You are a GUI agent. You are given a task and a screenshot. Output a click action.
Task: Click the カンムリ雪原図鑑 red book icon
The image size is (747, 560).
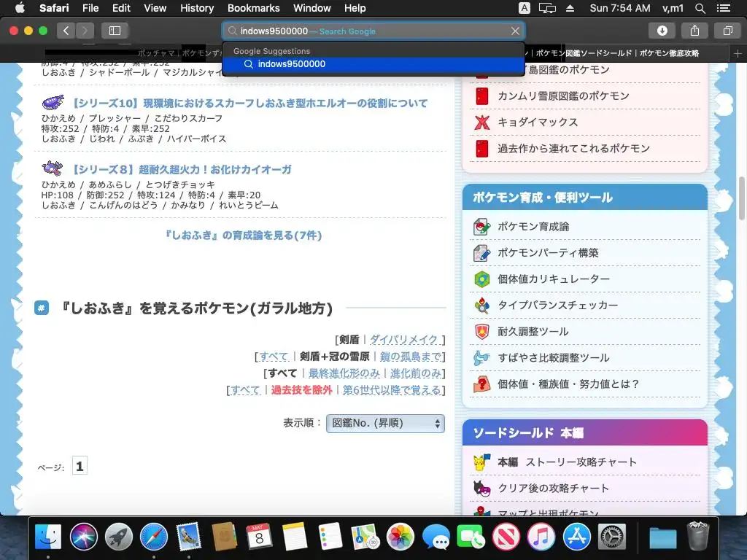pos(482,96)
